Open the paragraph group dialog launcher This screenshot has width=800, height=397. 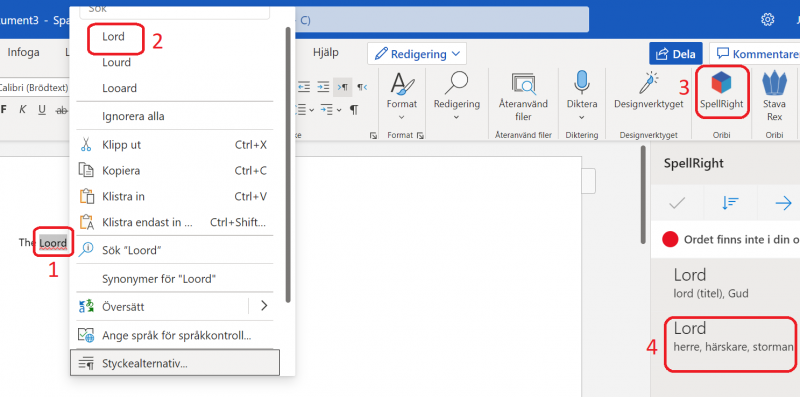tap(373, 135)
